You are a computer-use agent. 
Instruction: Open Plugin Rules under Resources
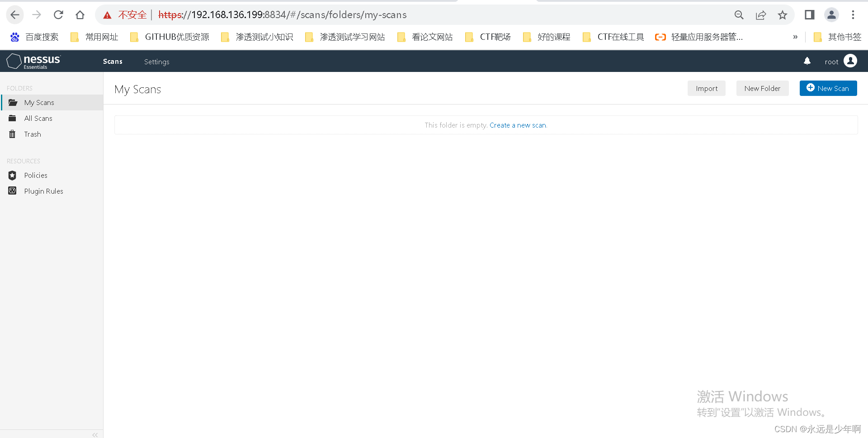(x=52, y=191)
